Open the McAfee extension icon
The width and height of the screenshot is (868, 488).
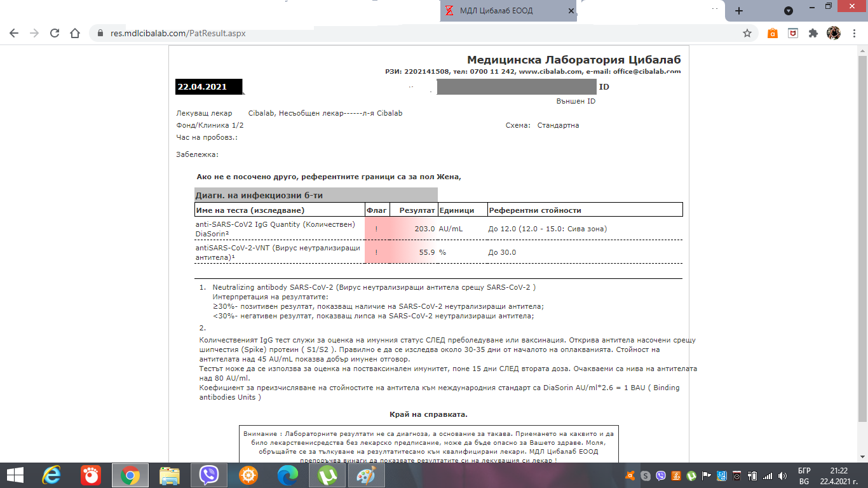(x=792, y=34)
